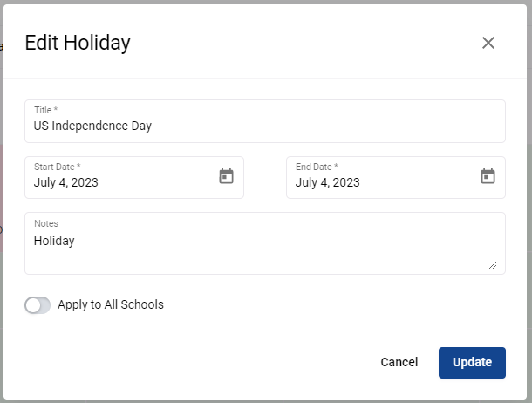The image size is (532, 403).
Task: Click the July 4, 2023 start value
Action: pos(65,182)
